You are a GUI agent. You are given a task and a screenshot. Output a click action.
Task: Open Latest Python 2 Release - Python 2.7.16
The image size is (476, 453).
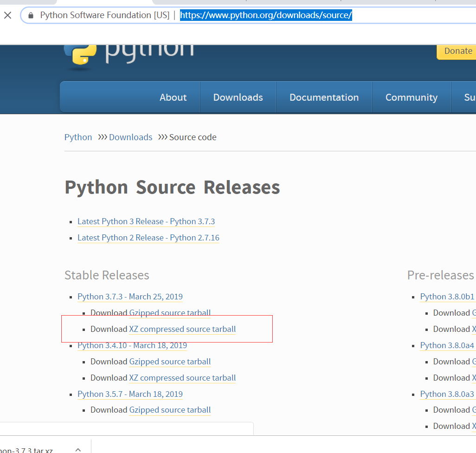[148, 238]
